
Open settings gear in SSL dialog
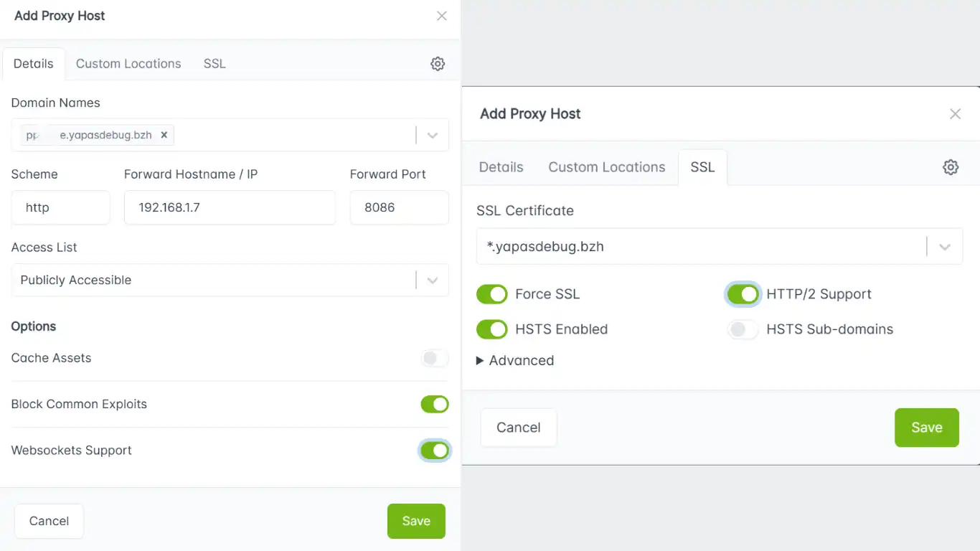tap(951, 167)
